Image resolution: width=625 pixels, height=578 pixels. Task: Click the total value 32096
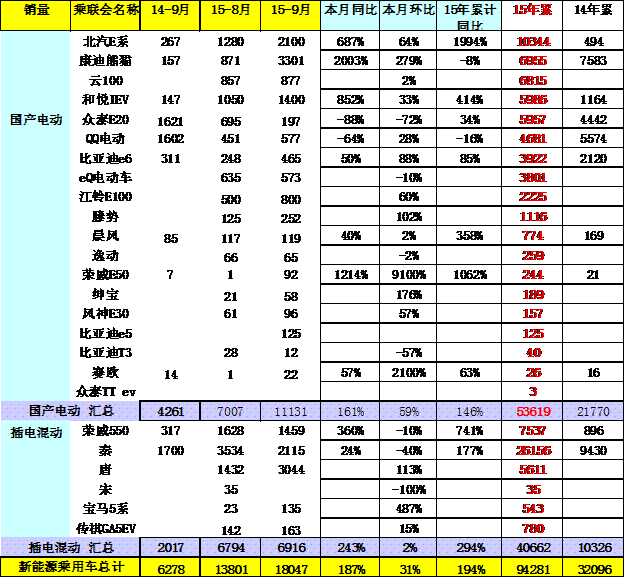[x=594, y=569]
